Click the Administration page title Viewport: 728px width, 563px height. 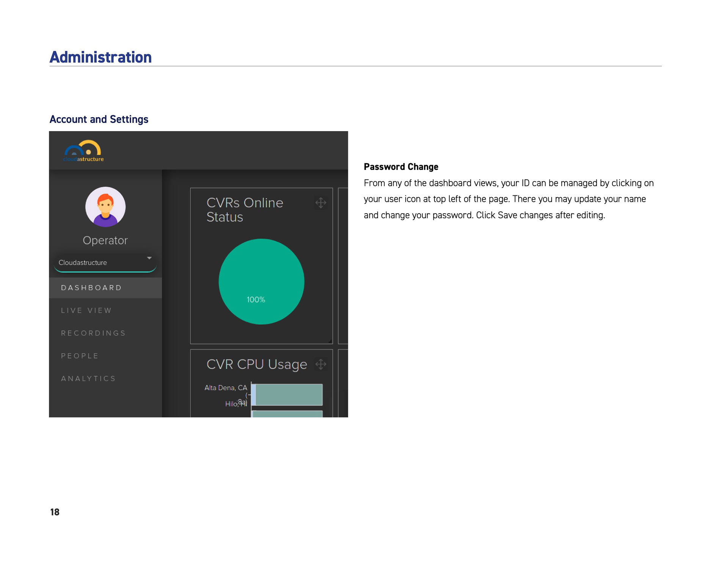100,57
